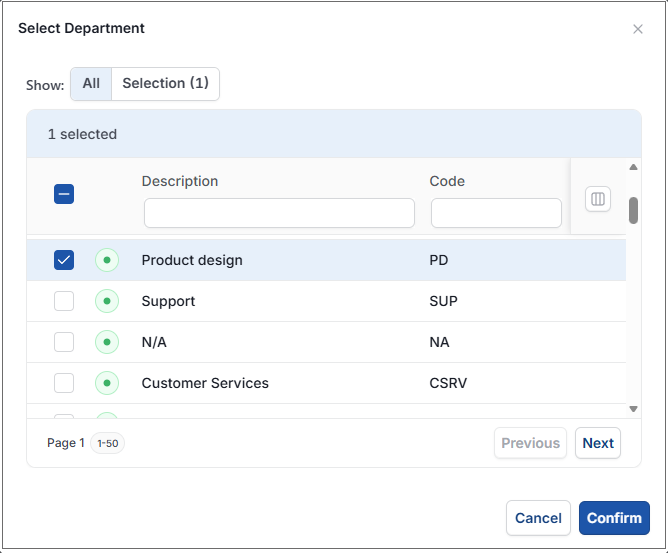668x553 pixels.
Task: Close the Select Department dialog
Action: 638,29
